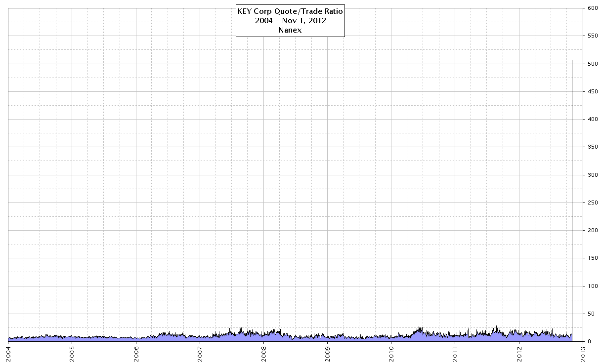Click the 2010 x-axis year label
The width and height of the screenshot is (602, 364).
point(392,353)
